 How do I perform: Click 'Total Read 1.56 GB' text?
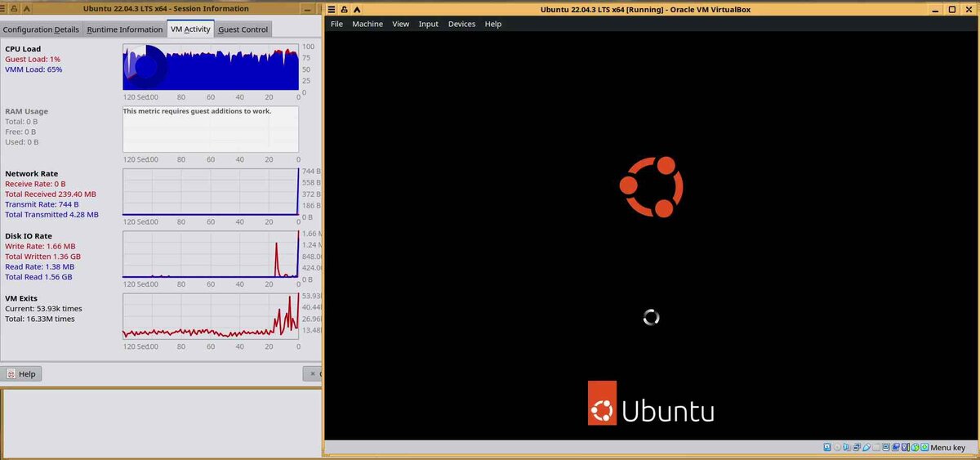[38, 277]
